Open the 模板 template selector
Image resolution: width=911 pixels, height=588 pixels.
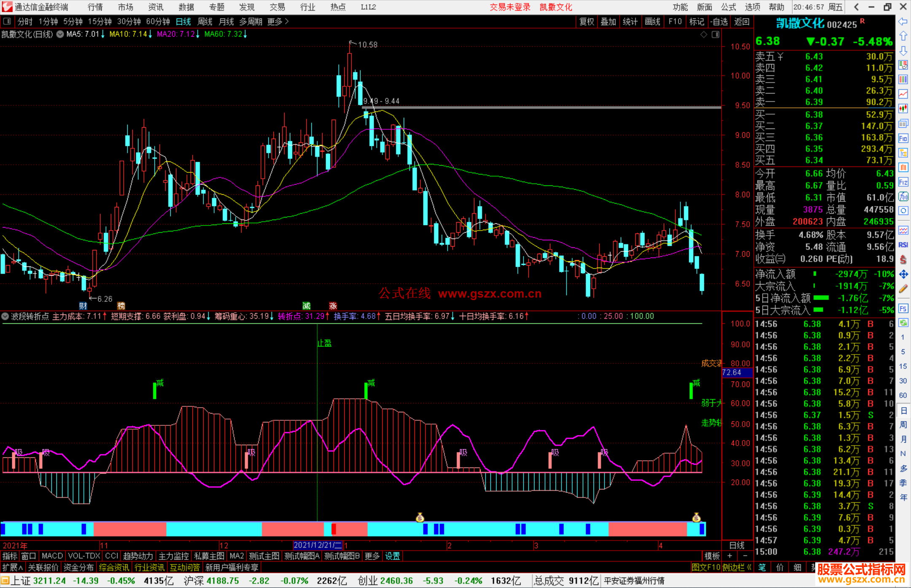[x=712, y=556]
